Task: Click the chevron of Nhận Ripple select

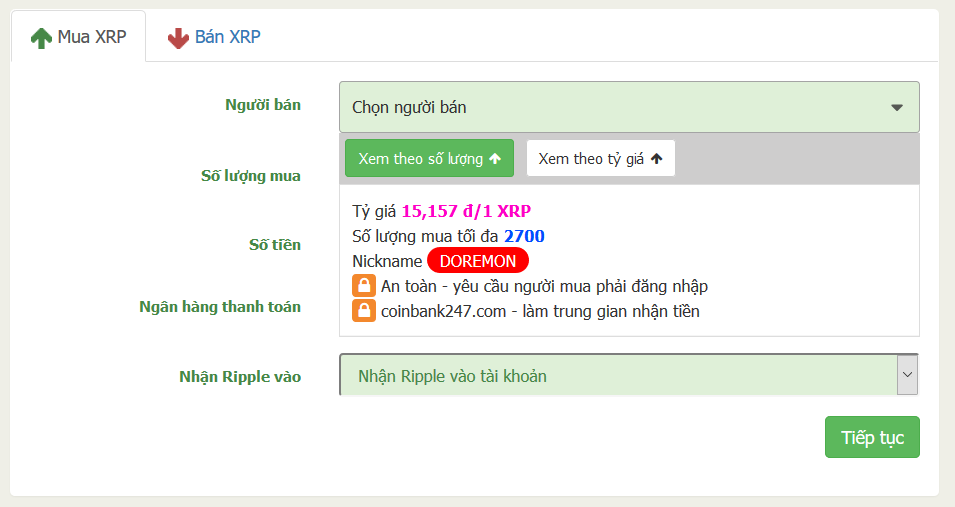Action: tap(907, 375)
